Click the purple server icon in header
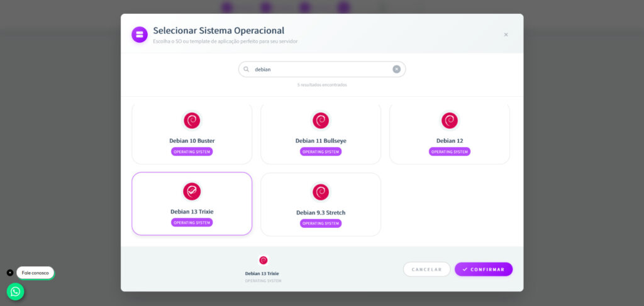The image size is (644, 306). pyautogui.click(x=140, y=35)
